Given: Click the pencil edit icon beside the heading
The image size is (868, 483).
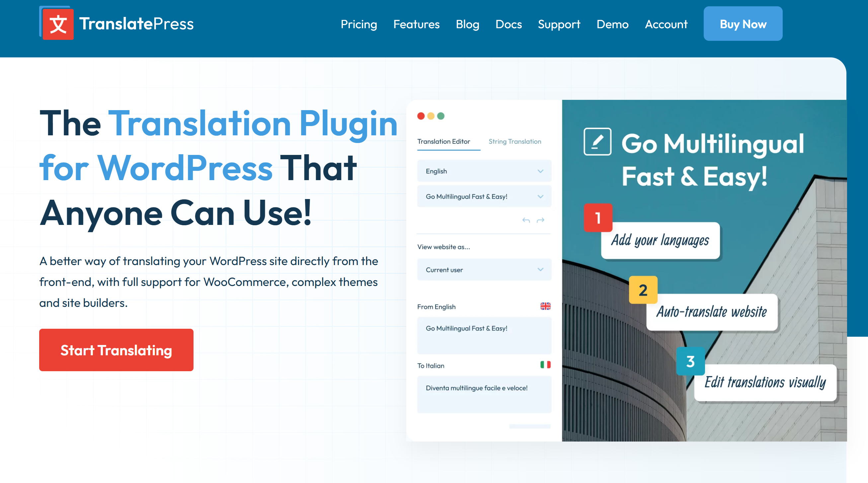Looking at the screenshot, I should [x=597, y=141].
